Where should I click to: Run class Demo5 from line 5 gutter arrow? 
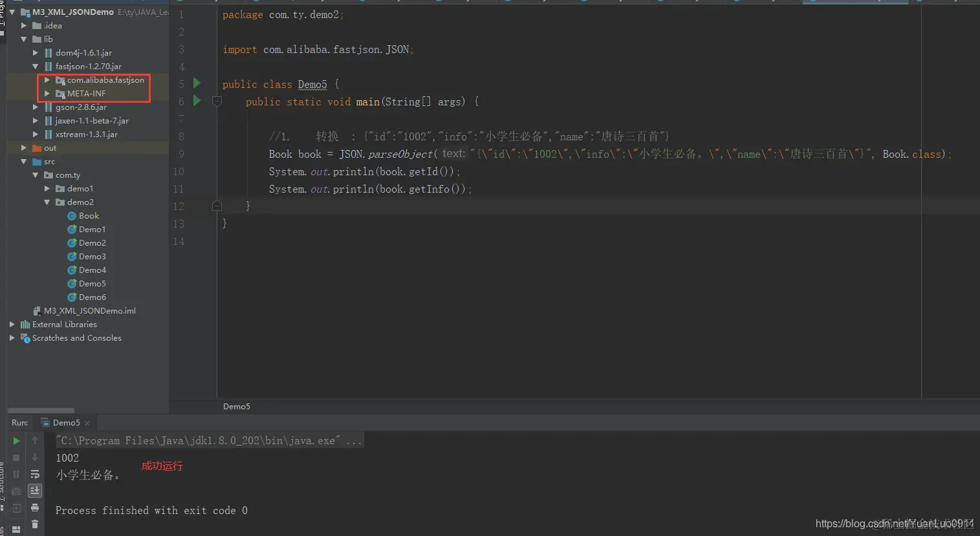pos(197,83)
